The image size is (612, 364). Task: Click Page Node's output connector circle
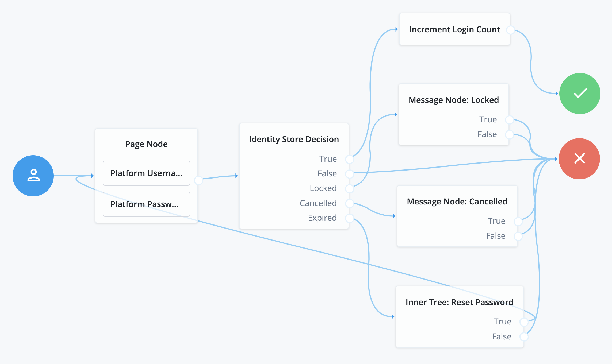coord(198,180)
